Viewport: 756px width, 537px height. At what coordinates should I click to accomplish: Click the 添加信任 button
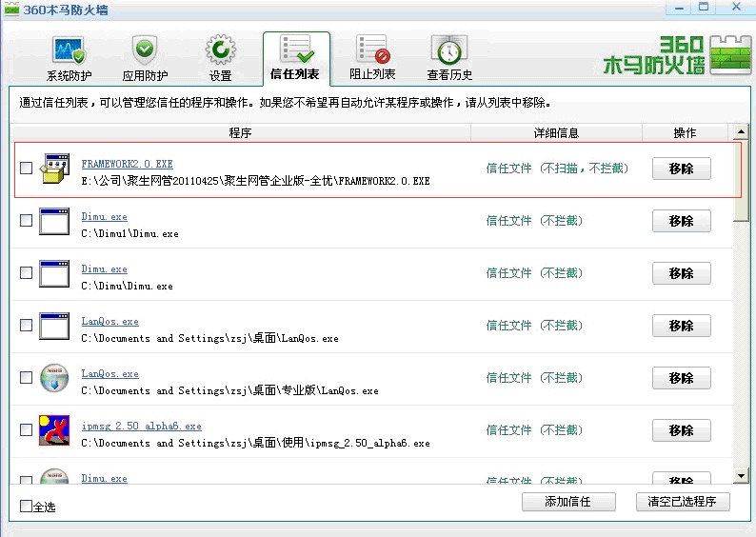568,502
